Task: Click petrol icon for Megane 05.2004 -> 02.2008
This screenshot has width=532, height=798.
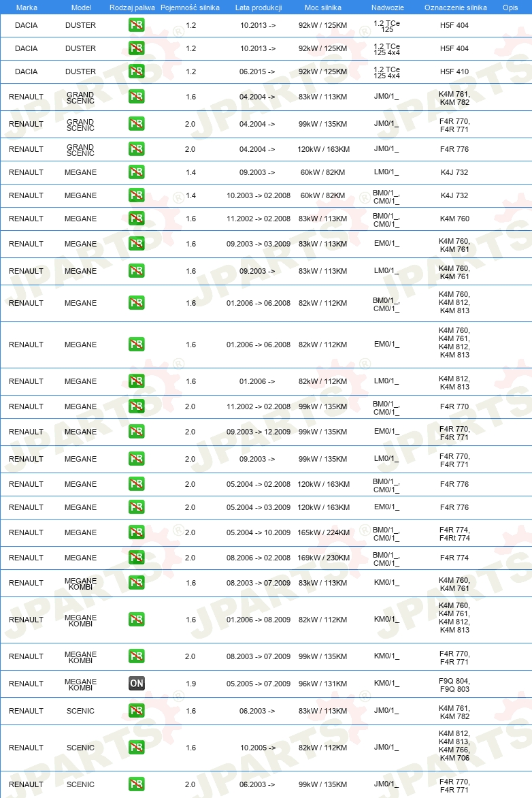Action: coord(136,484)
